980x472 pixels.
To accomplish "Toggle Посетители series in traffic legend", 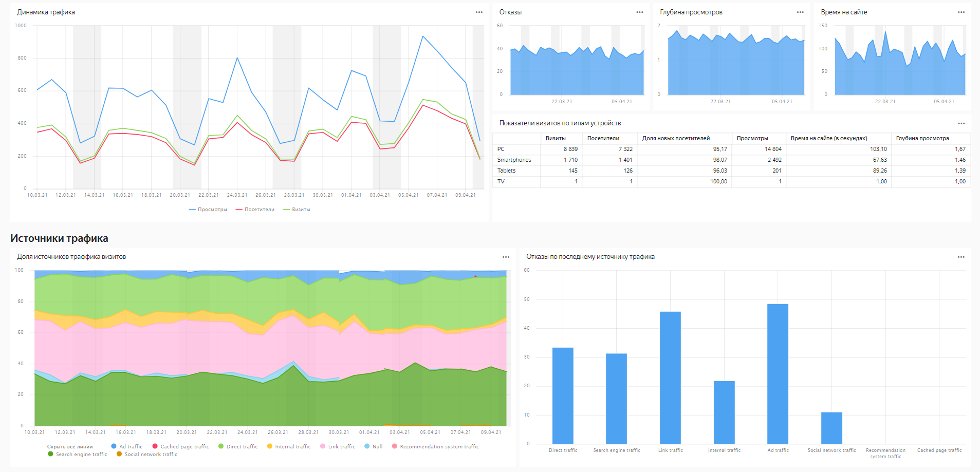I will (255, 210).
